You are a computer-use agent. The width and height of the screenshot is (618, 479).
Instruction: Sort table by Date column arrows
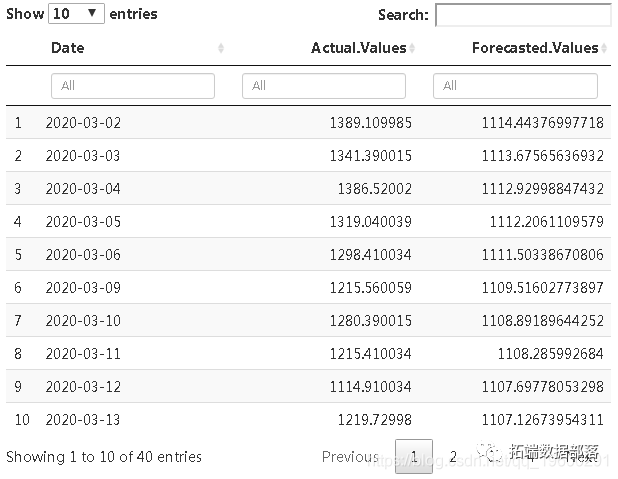tap(221, 48)
